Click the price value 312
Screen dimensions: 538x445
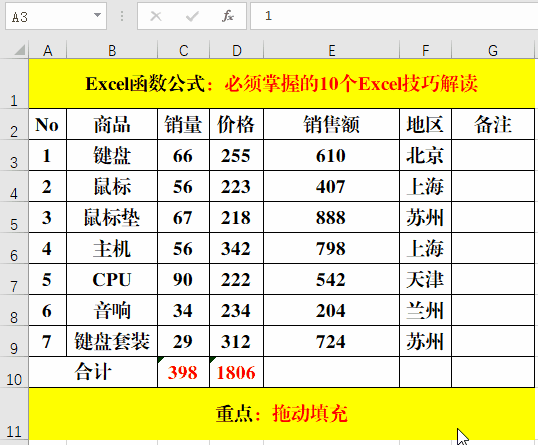coord(236,341)
